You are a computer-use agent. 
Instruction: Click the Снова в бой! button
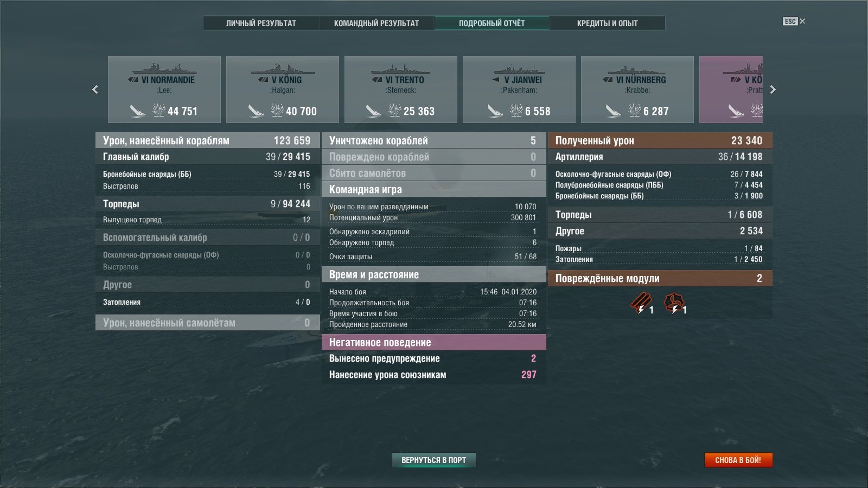738,460
